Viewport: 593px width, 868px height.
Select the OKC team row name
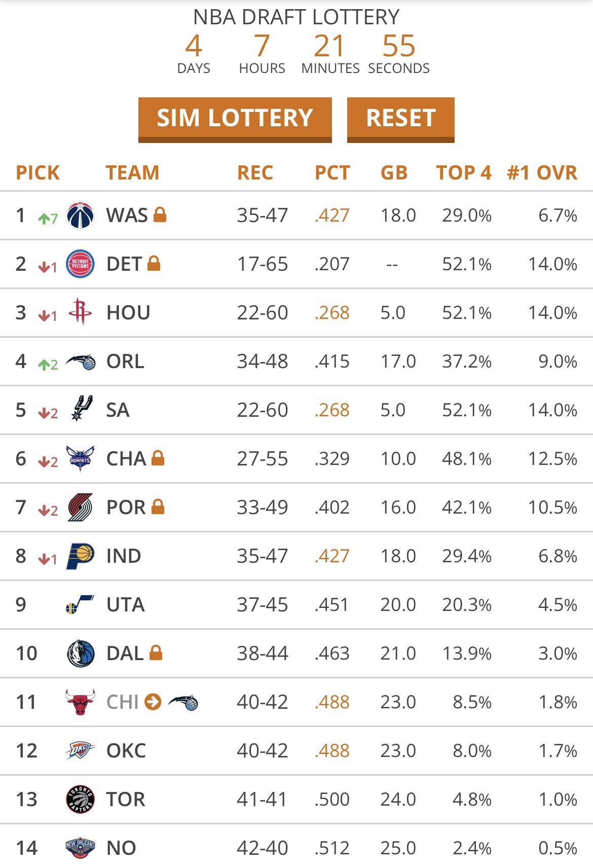(x=126, y=751)
